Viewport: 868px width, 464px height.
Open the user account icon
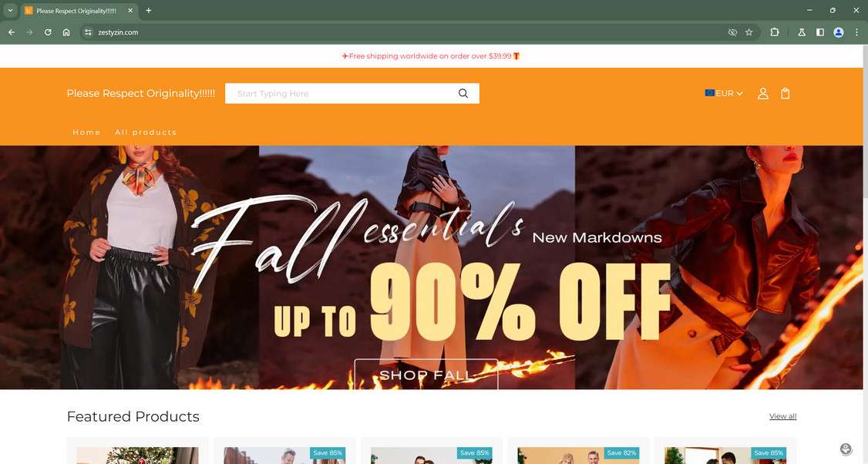point(763,93)
